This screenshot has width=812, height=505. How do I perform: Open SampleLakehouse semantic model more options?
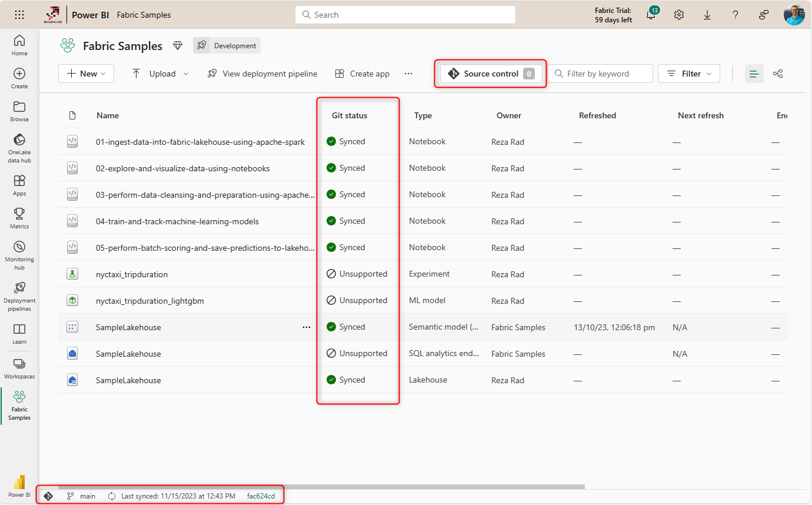[306, 327]
